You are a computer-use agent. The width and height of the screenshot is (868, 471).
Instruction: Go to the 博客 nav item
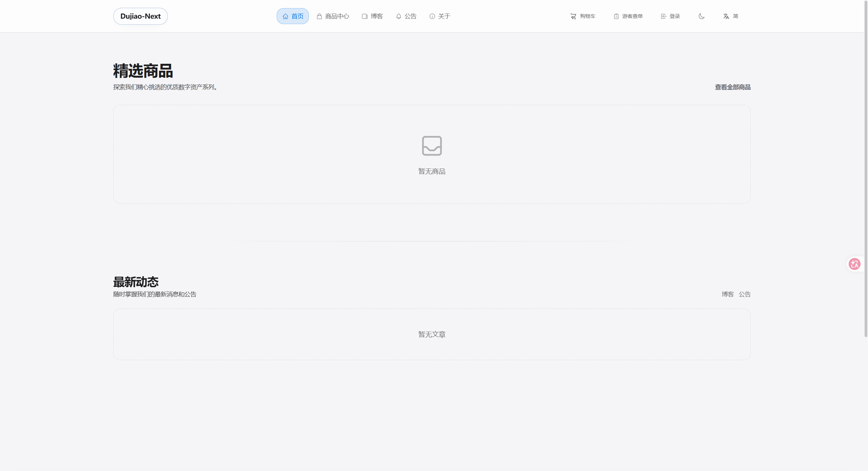pyautogui.click(x=377, y=16)
